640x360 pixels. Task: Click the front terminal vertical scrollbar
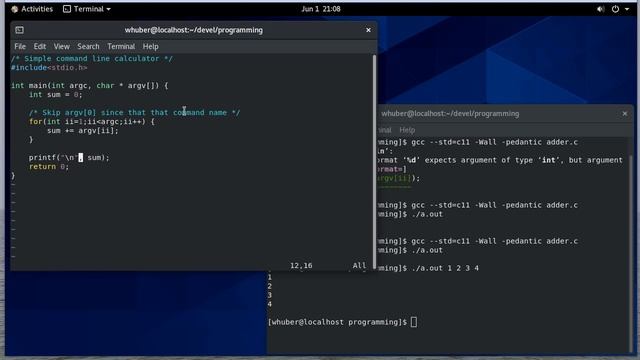pyautogui.click(x=374, y=161)
